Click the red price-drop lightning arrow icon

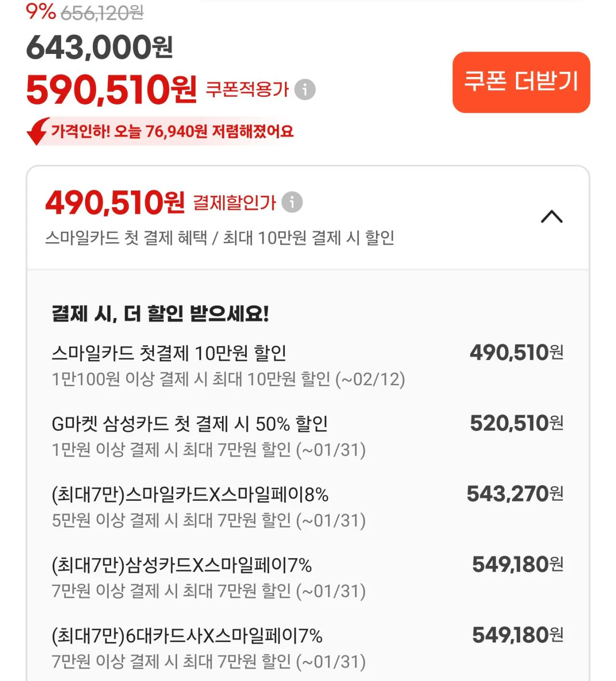coord(38,131)
